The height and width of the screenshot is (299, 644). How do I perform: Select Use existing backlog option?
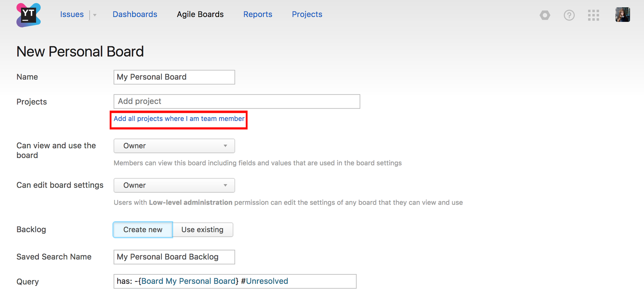pyautogui.click(x=202, y=230)
